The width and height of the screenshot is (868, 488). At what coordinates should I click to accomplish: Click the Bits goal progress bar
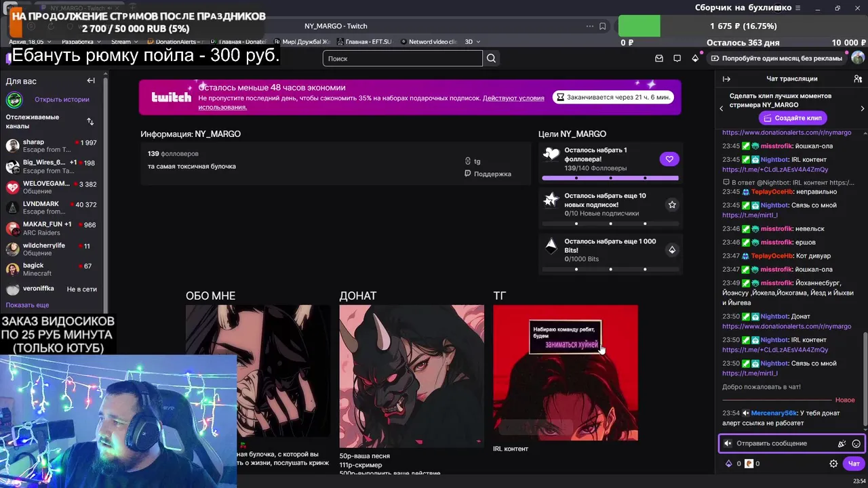pos(610,269)
